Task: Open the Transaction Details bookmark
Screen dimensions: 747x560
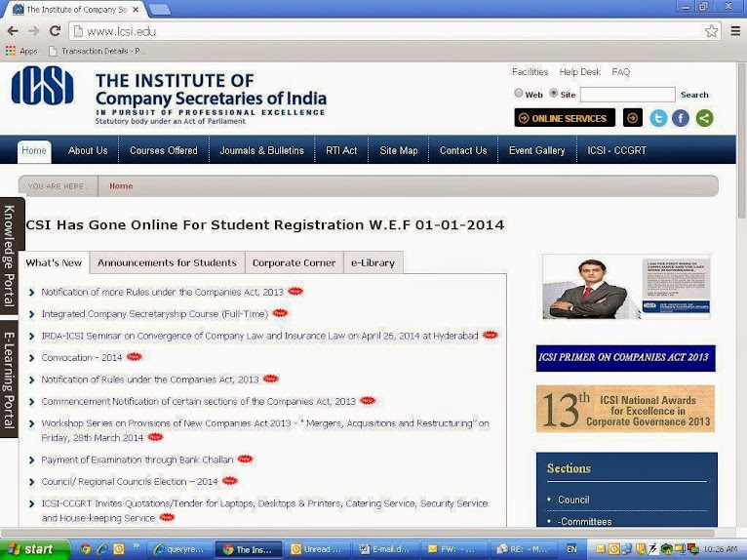Action: pyautogui.click(x=98, y=51)
